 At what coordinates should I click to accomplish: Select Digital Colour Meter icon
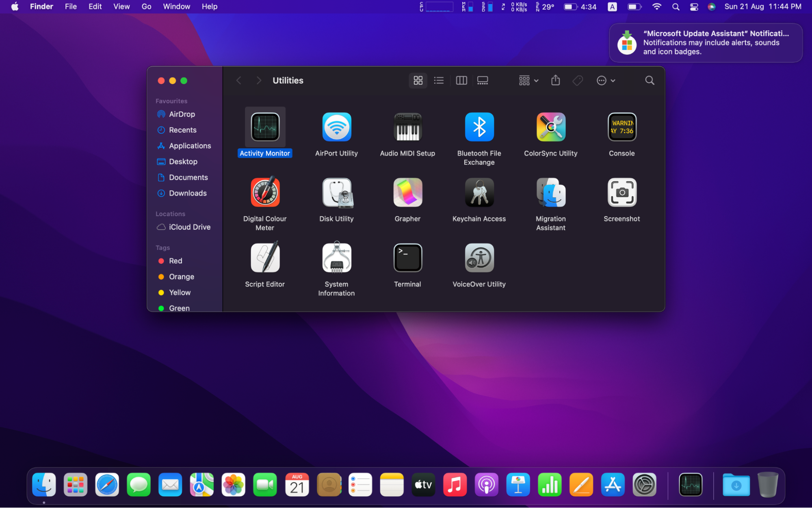[265, 192]
